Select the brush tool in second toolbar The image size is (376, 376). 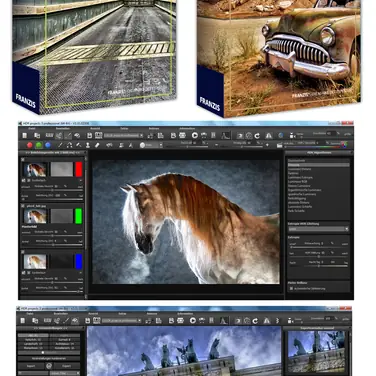pos(60,145)
